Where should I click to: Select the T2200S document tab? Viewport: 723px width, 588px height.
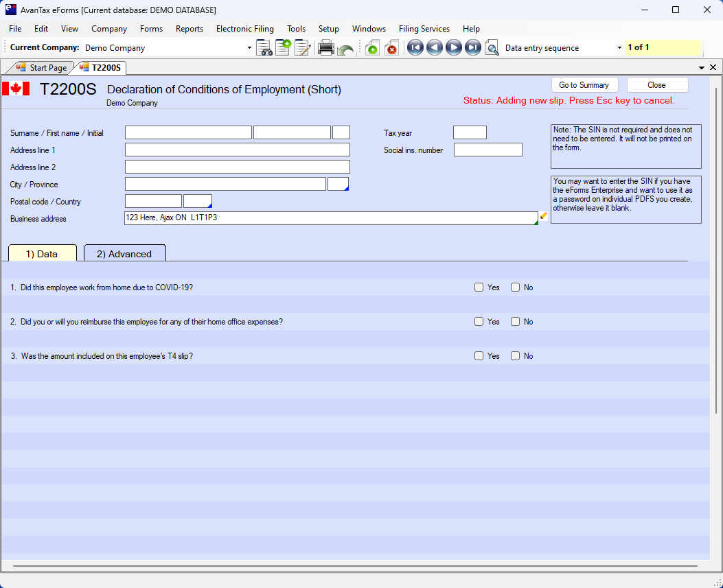pos(101,68)
